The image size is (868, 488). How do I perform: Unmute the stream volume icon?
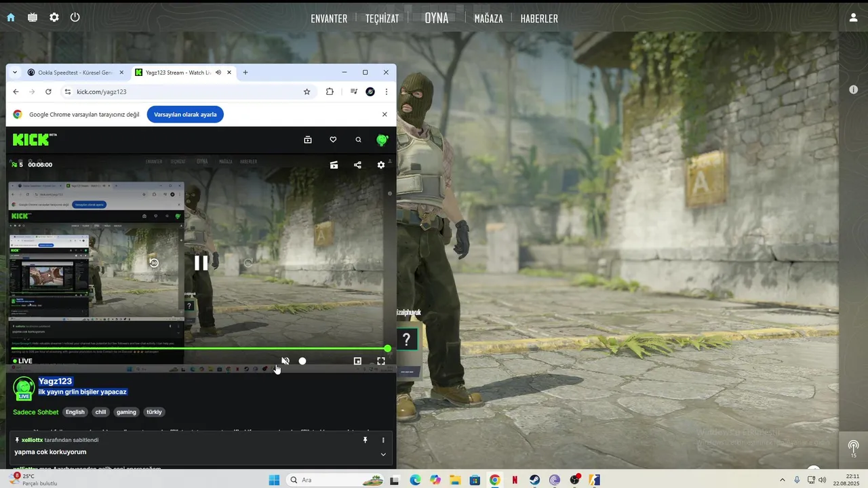pos(285,361)
